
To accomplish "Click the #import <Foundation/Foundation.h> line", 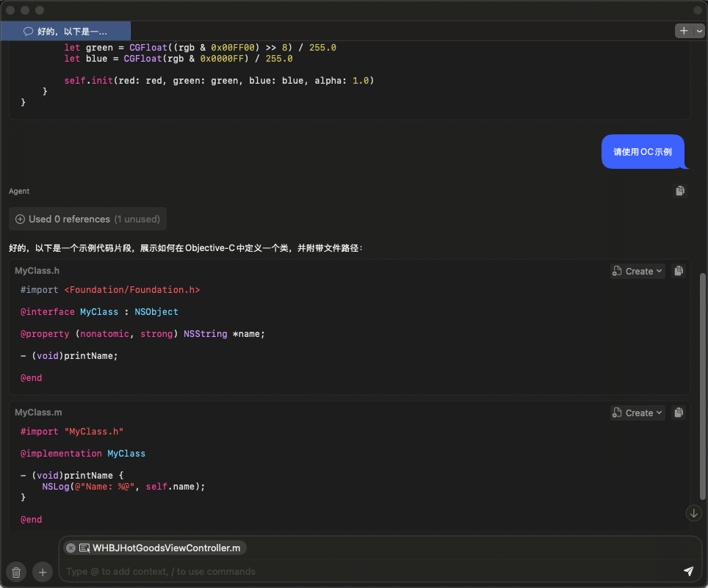I will [x=110, y=290].
